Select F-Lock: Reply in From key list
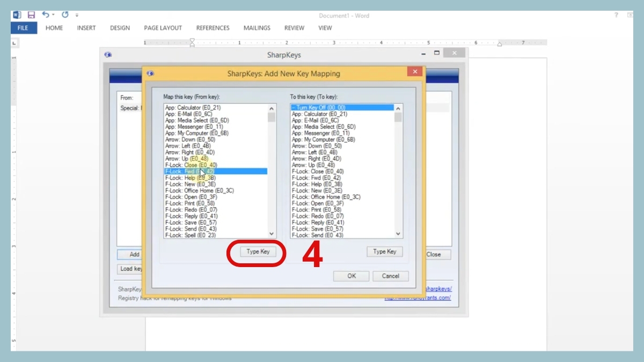The image size is (644, 362). 216,216
